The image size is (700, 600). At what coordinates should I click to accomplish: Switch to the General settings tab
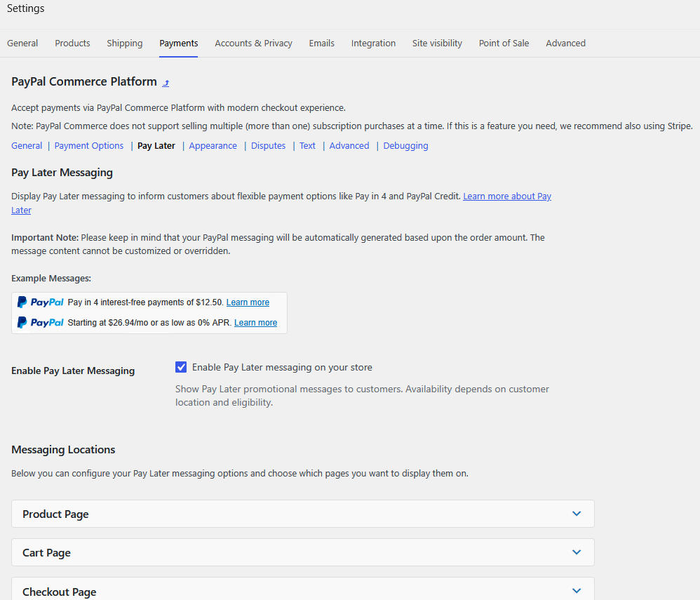coord(22,44)
